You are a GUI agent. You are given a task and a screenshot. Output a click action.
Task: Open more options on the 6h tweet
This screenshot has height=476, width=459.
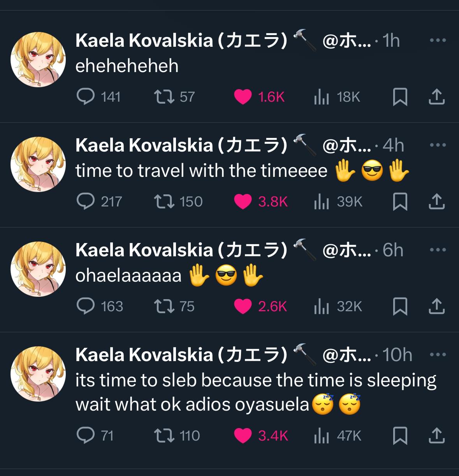pos(438,250)
